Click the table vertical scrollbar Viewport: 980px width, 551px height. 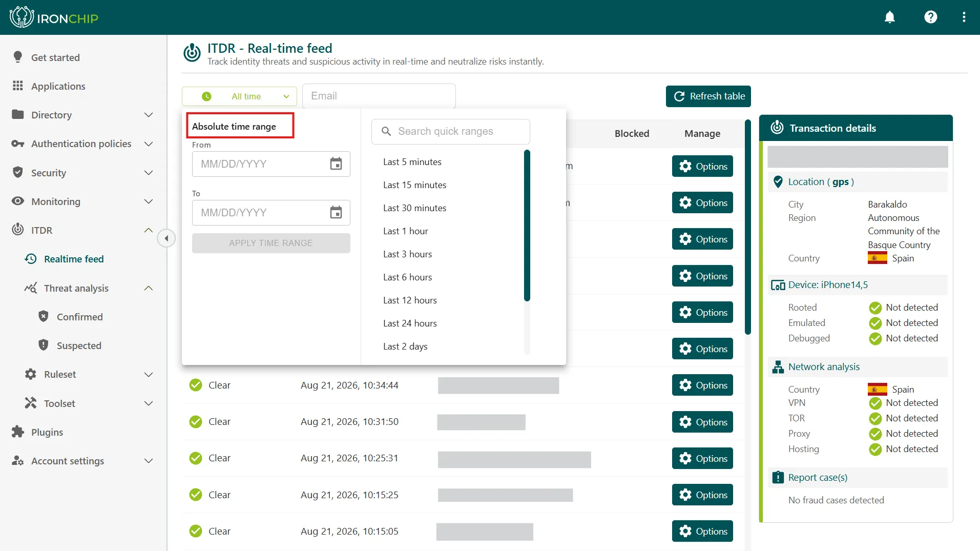click(x=748, y=227)
